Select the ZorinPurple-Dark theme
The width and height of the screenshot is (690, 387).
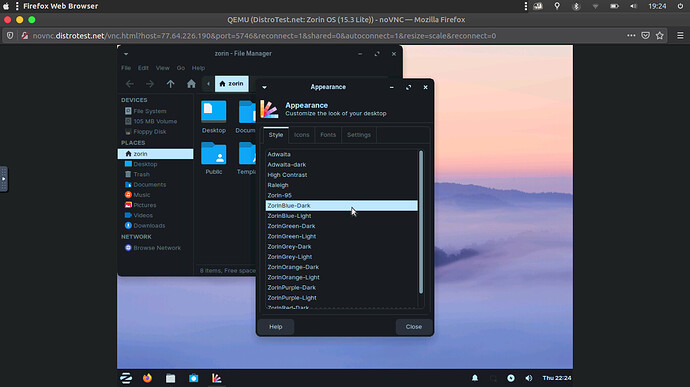click(341, 287)
